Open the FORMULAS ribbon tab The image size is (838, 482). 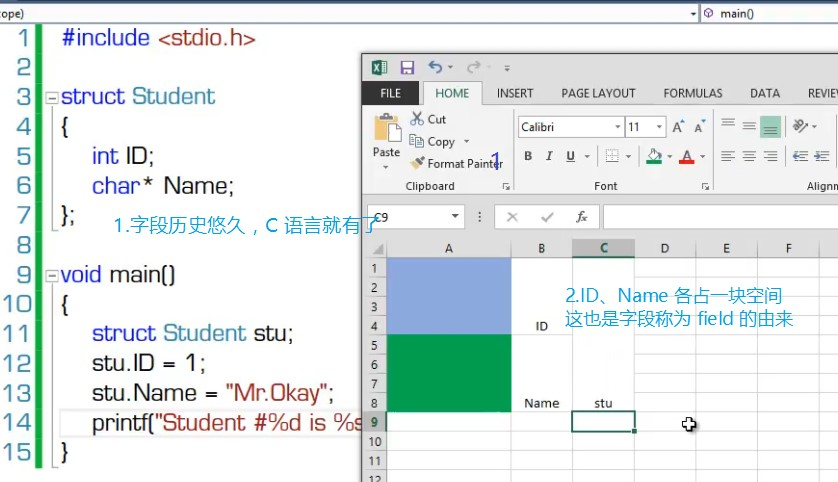tap(693, 93)
